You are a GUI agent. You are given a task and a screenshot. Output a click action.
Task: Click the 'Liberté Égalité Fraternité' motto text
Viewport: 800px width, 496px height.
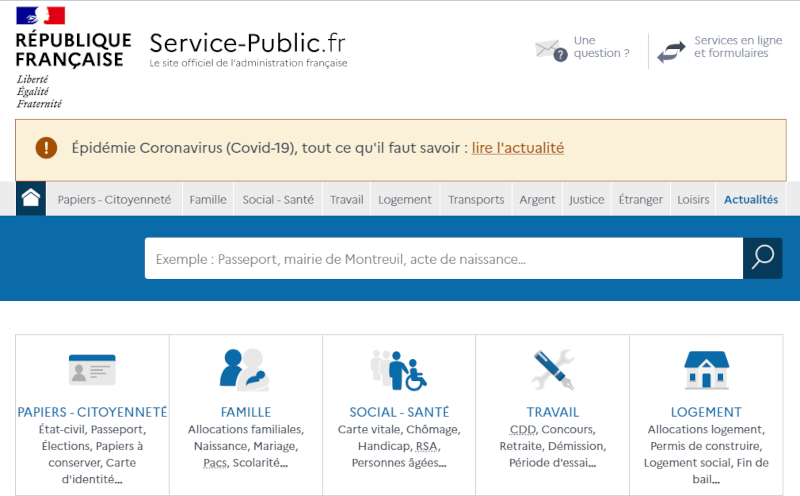click(39, 91)
